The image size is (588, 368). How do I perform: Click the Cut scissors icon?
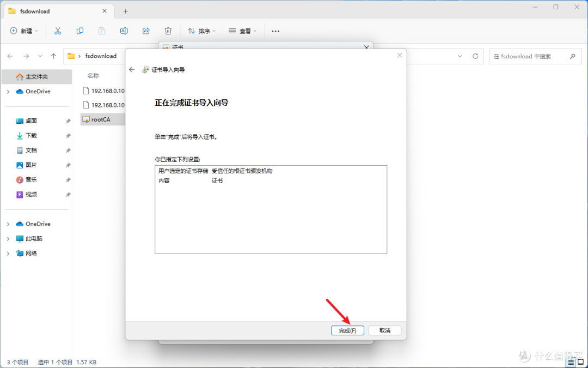[58, 31]
